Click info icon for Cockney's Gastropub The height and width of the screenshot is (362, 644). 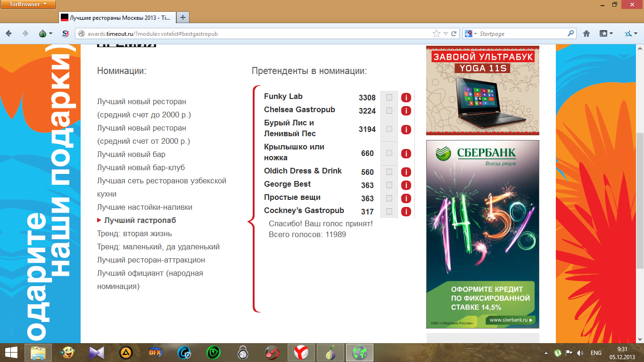[x=406, y=212]
